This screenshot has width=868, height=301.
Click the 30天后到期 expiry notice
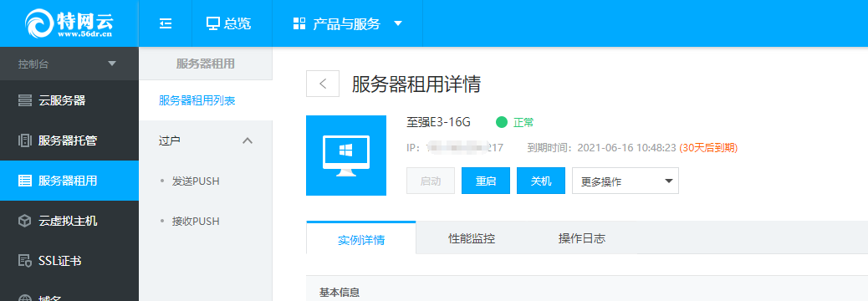pyautogui.click(x=708, y=148)
